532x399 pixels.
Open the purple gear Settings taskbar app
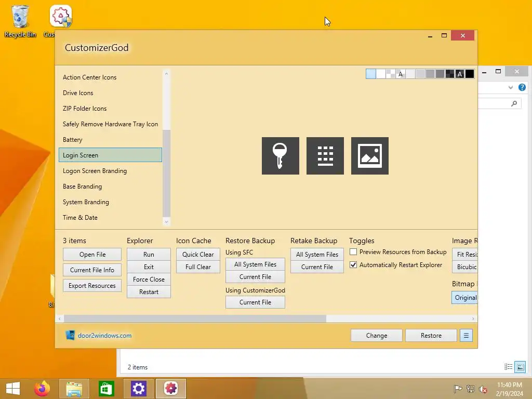click(138, 389)
